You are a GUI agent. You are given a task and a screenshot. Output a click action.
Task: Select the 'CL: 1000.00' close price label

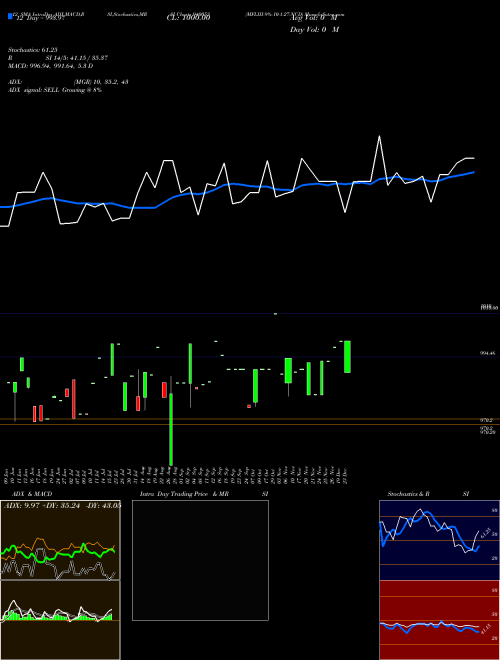[189, 18]
